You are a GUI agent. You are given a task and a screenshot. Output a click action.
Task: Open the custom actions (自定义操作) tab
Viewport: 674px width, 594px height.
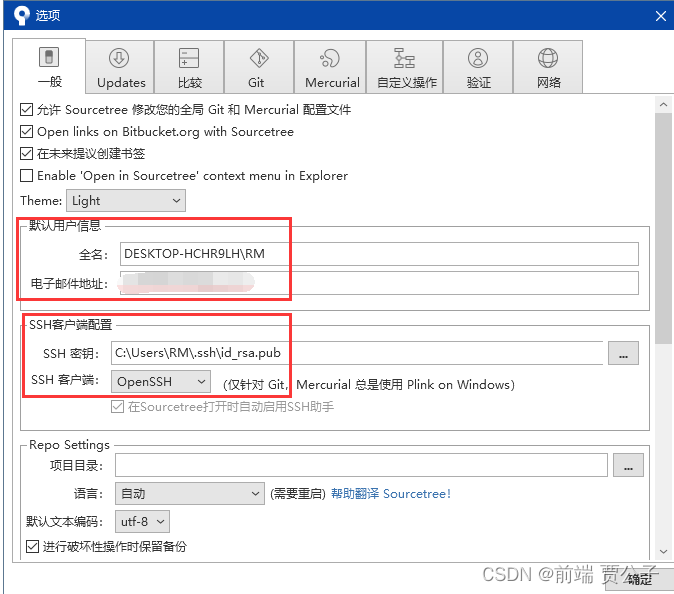pos(404,67)
